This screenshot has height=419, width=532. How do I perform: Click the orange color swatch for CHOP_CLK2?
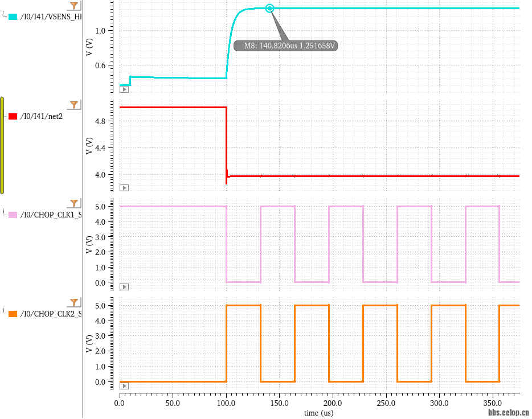click(x=13, y=314)
